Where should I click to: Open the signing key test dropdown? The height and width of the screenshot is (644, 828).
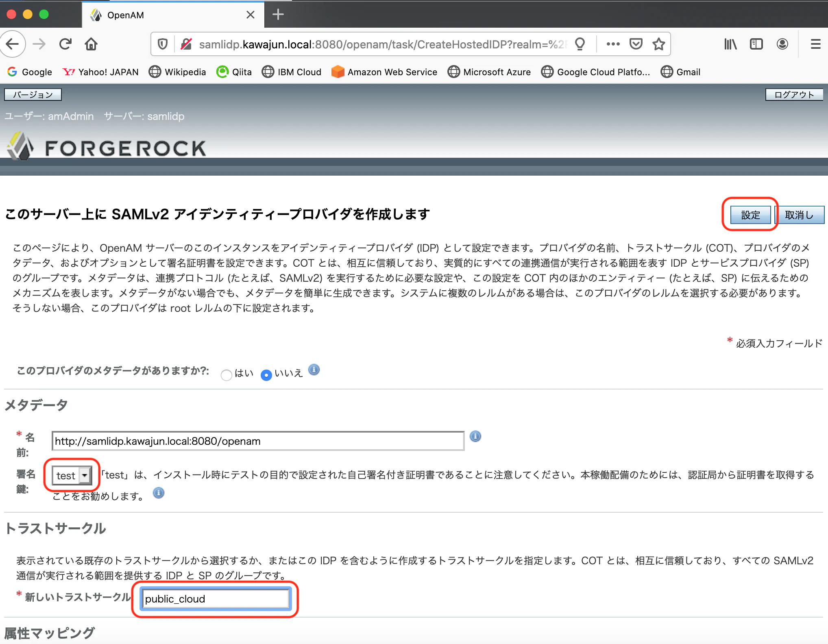pos(72,475)
